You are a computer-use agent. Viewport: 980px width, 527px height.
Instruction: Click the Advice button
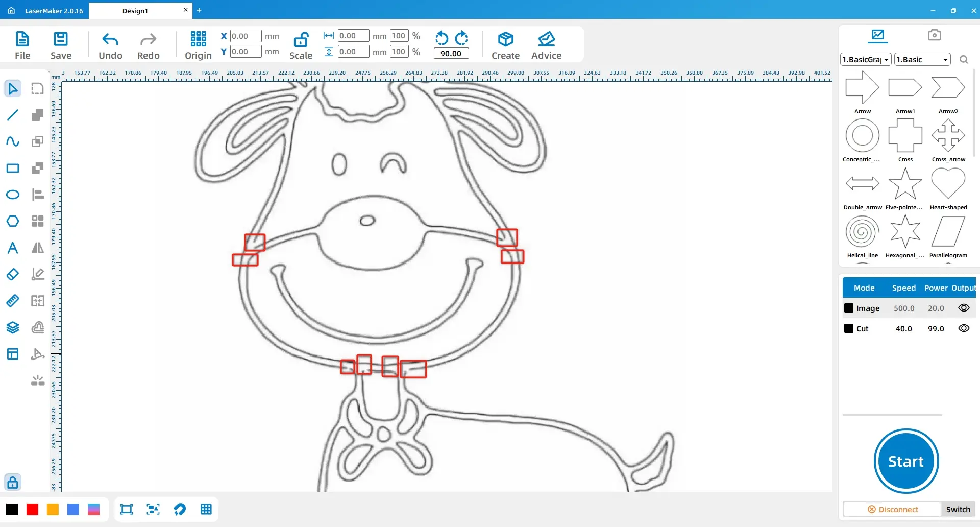click(546, 45)
